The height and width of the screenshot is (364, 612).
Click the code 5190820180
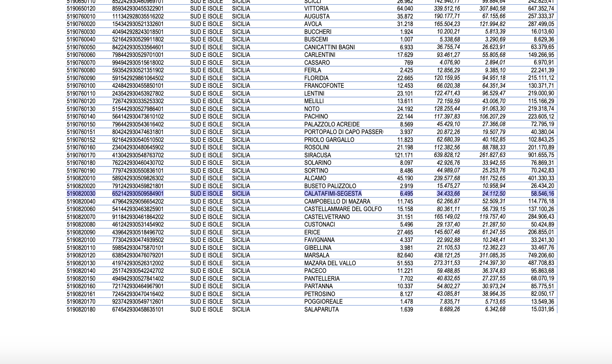click(x=81, y=310)
